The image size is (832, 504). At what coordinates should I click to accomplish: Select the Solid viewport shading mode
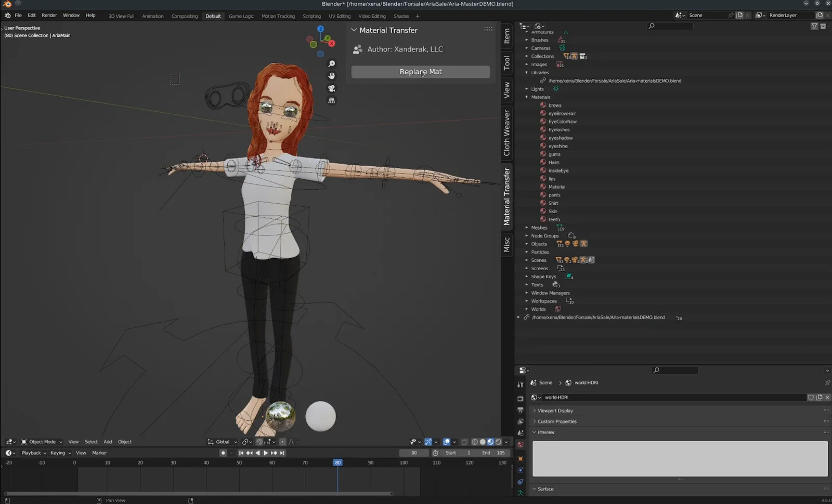click(x=482, y=442)
